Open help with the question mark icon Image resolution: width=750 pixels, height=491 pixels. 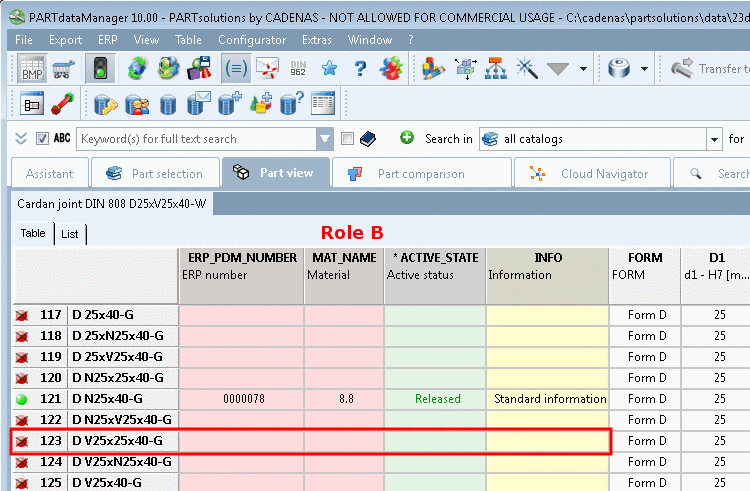360,69
